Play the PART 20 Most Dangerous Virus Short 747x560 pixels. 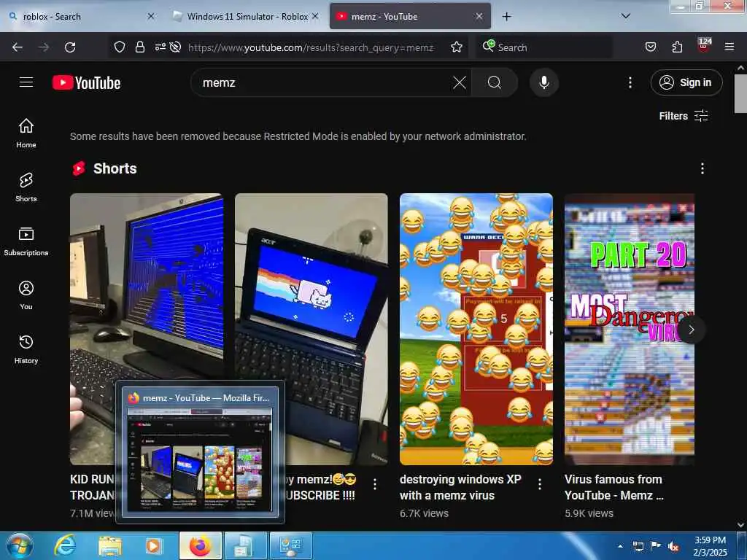click(630, 329)
